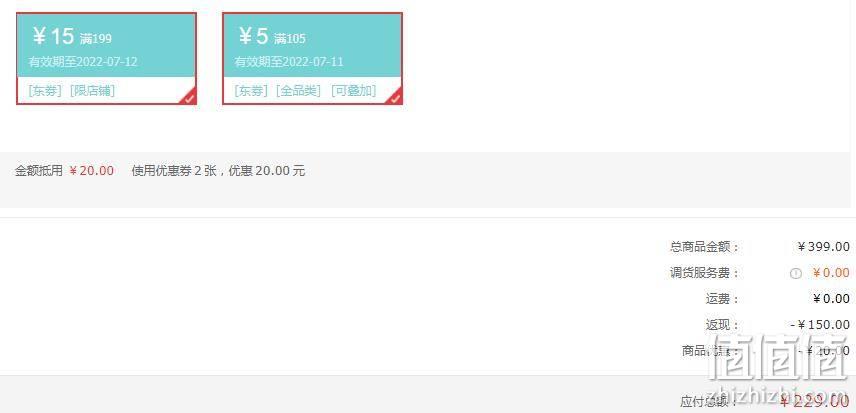This screenshot has height=413, width=856.
Task: Click the red checkmark on the ¥5 coupon
Action: point(395,97)
